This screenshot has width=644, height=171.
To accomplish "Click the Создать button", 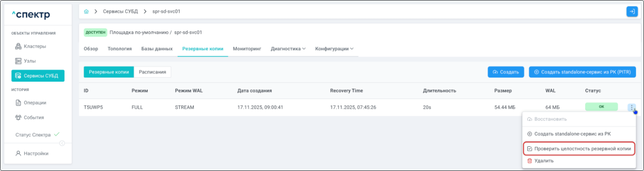I will pyautogui.click(x=505, y=72).
